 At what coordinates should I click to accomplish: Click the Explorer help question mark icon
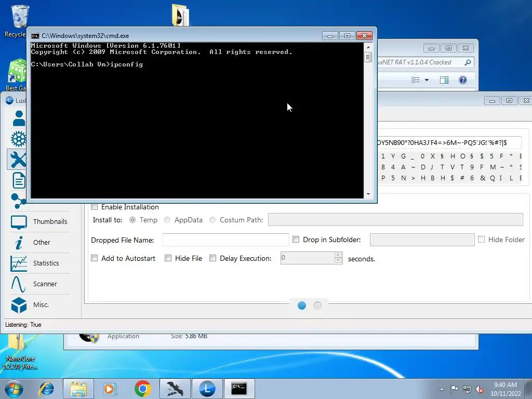[463, 80]
